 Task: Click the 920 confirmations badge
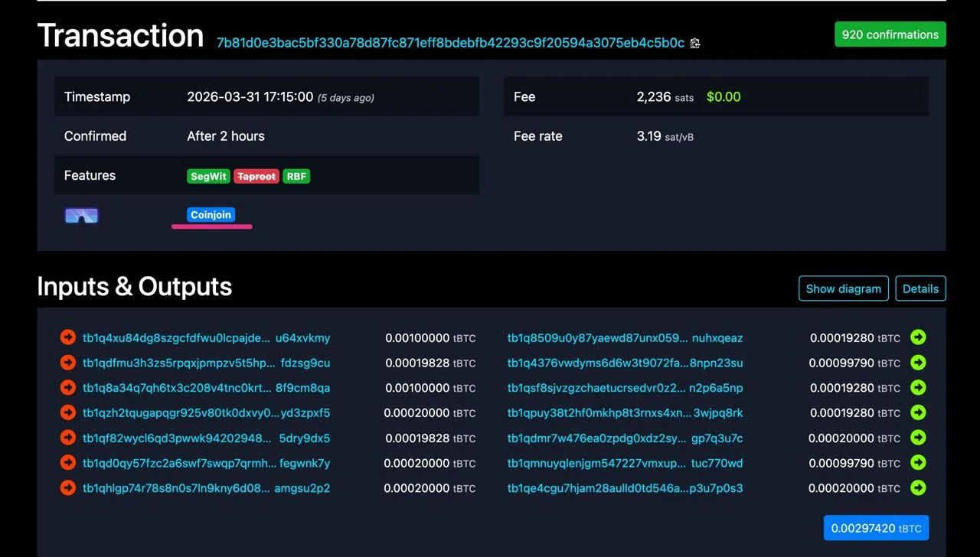890,34
